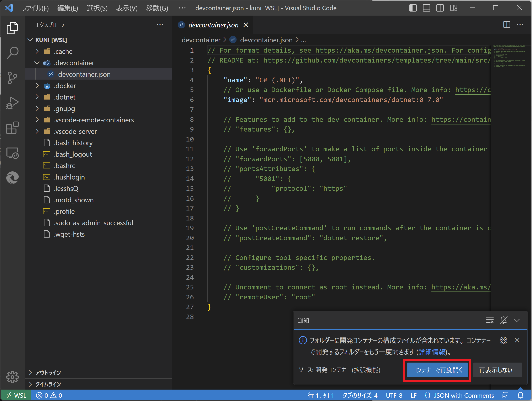
Task: Open the Search view in activity bar
Action: tap(12, 53)
